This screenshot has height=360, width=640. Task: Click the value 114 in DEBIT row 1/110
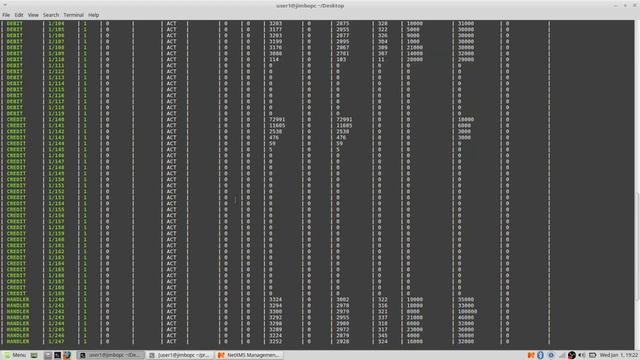pyautogui.click(x=274, y=59)
